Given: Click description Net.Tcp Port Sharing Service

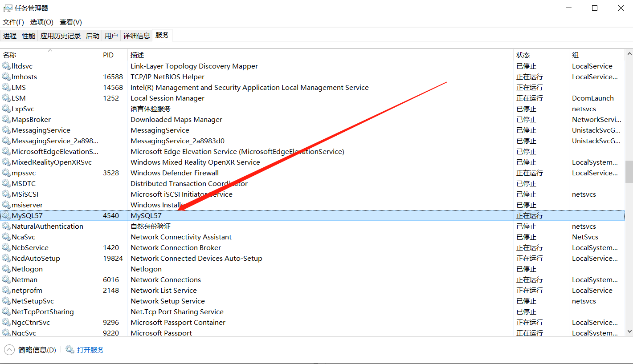Looking at the screenshot, I should tap(177, 311).
